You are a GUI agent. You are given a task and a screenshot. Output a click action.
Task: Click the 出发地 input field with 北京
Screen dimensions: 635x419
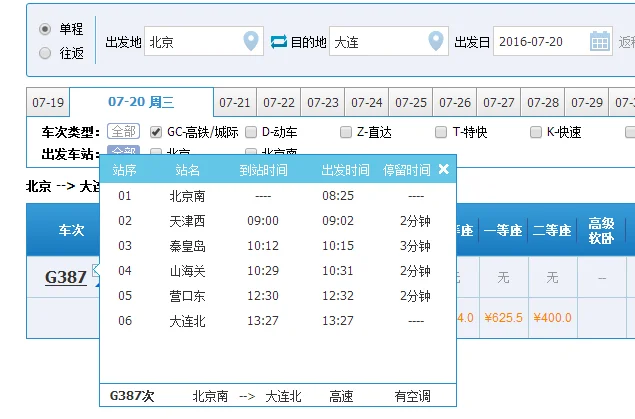(204, 41)
